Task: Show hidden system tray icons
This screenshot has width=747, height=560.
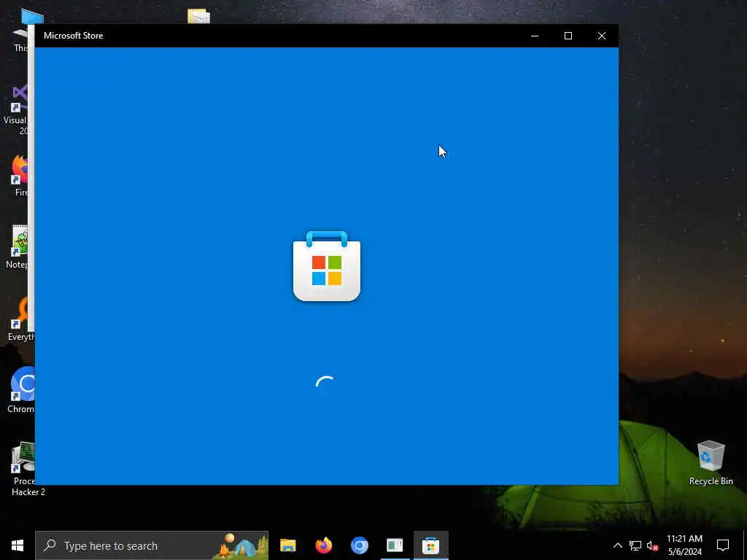Action: [617, 545]
